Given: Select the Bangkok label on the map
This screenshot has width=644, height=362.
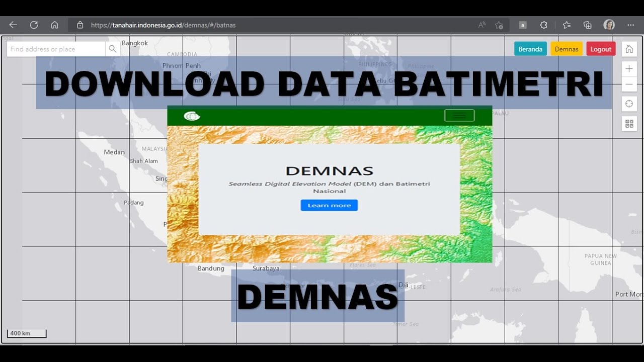Looking at the screenshot, I should (135, 43).
